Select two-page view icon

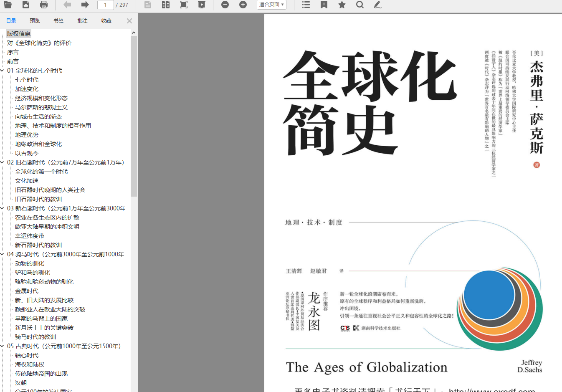click(166, 5)
